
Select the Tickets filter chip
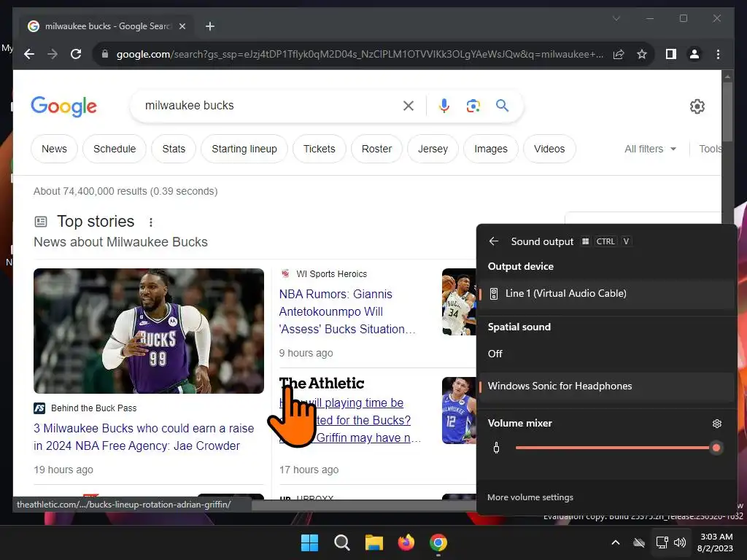pos(320,149)
